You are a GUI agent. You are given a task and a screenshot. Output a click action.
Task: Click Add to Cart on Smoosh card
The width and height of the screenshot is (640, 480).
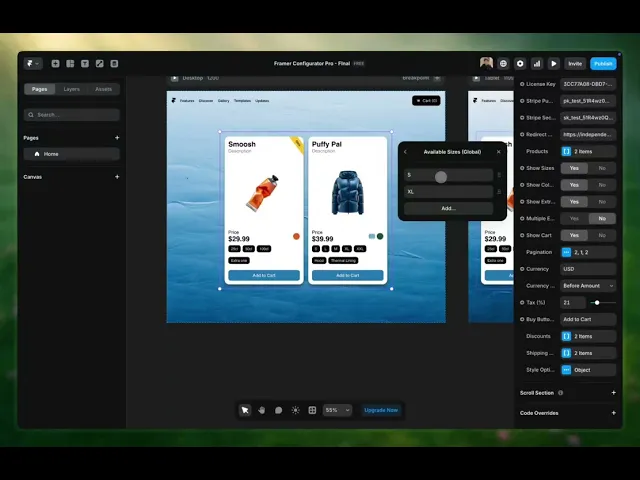264,276
